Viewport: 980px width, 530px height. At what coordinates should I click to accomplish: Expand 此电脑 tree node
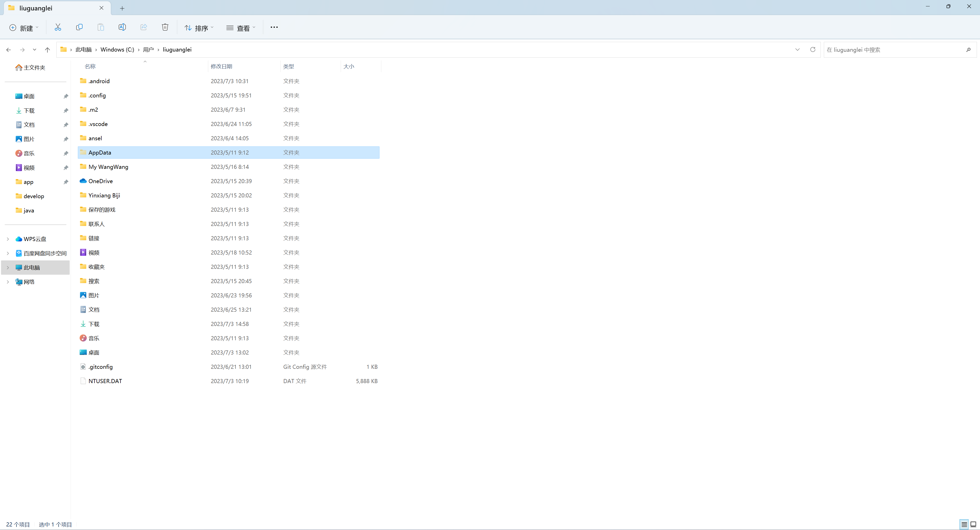coord(8,268)
